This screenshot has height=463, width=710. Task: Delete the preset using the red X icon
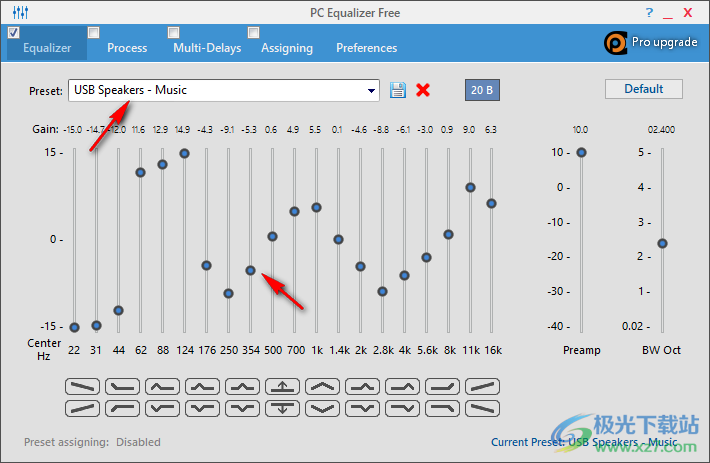[x=423, y=90]
